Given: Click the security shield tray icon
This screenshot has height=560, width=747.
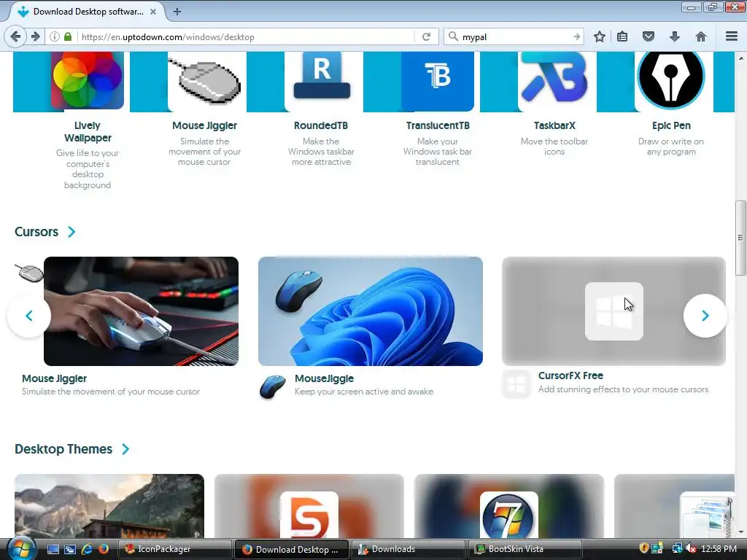Looking at the screenshot, I should (643, 548).
